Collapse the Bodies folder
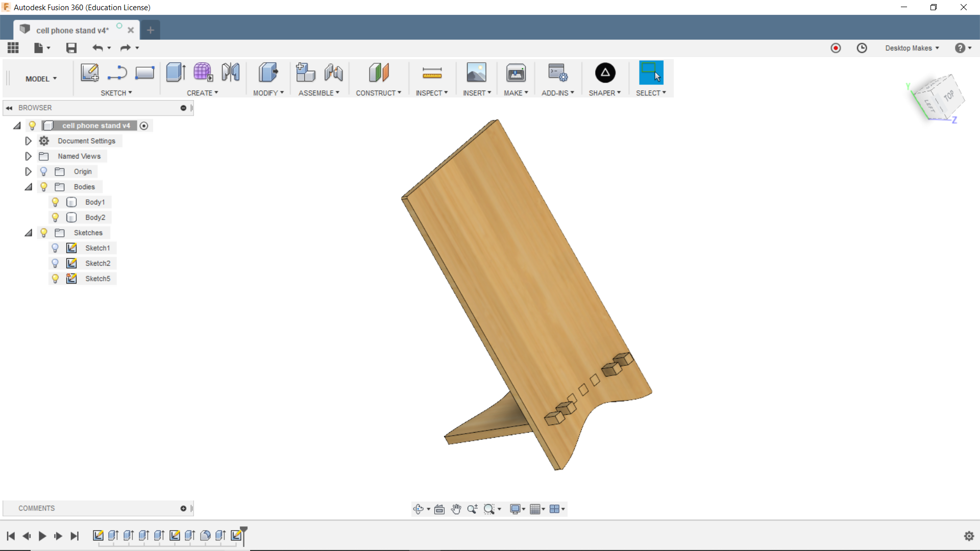 point(29,187)
